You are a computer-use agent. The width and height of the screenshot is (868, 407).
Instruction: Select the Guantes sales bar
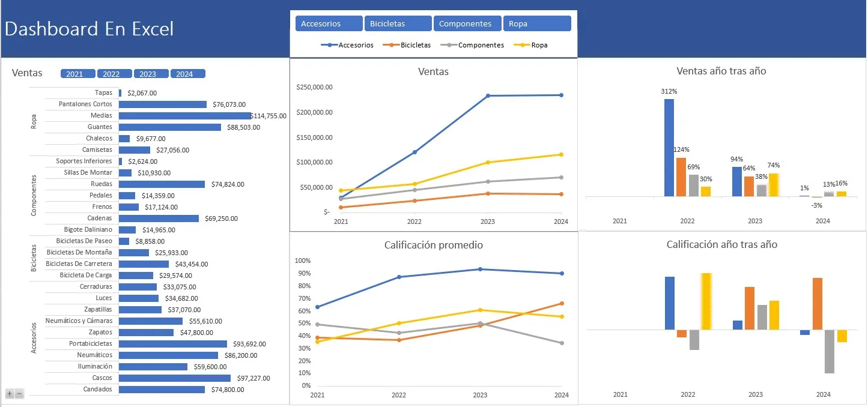click(170, 127)
